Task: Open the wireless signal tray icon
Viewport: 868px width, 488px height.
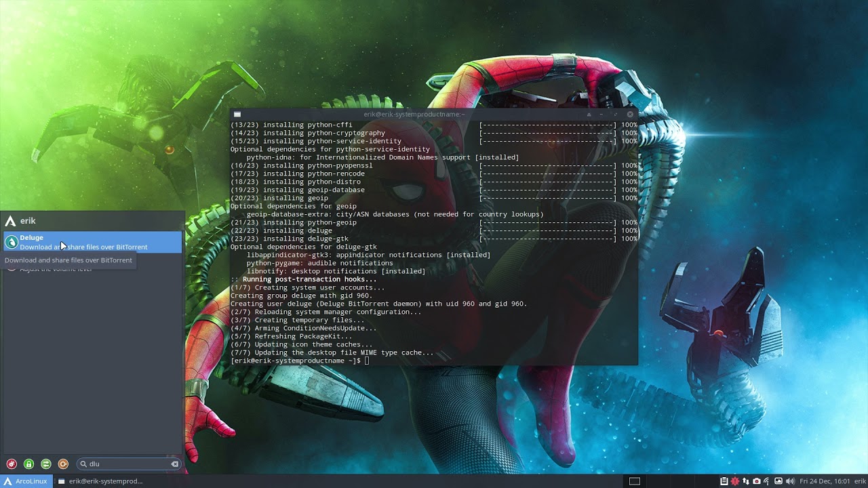Action: (767, 481)
